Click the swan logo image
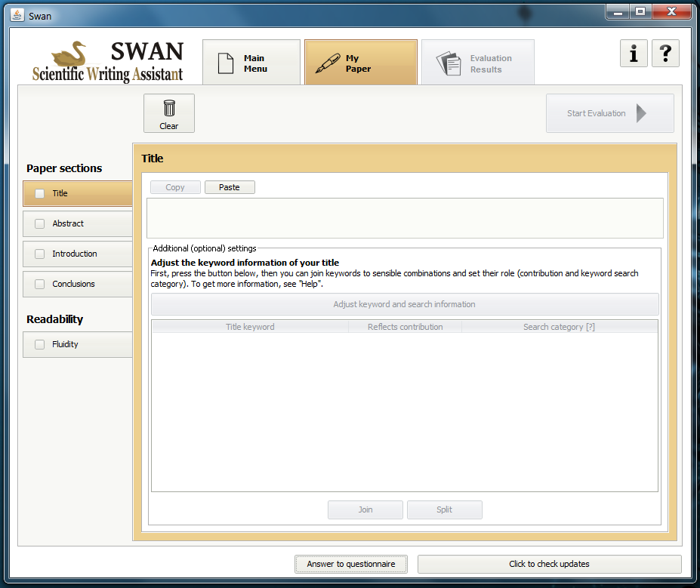Viewport: 700px width, 588px height. click(69, 54)
